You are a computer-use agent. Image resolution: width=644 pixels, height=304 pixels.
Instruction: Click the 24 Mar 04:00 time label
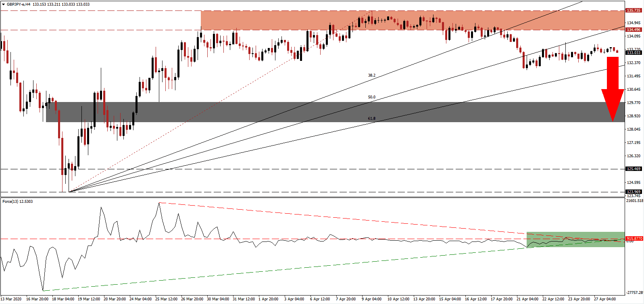(140, 299)
